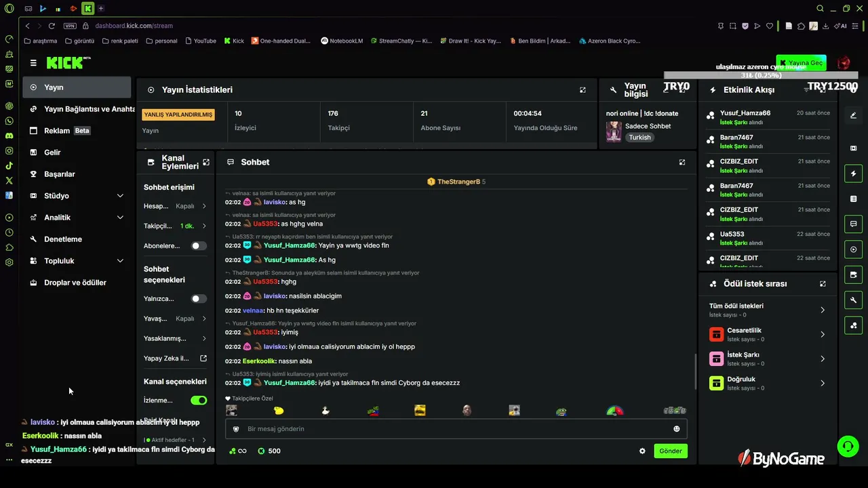Image resolution: width=868 pixels, height=488 pixels.
Task: Open the Hesap Kapalı chat access option
Action: point(175,206)
